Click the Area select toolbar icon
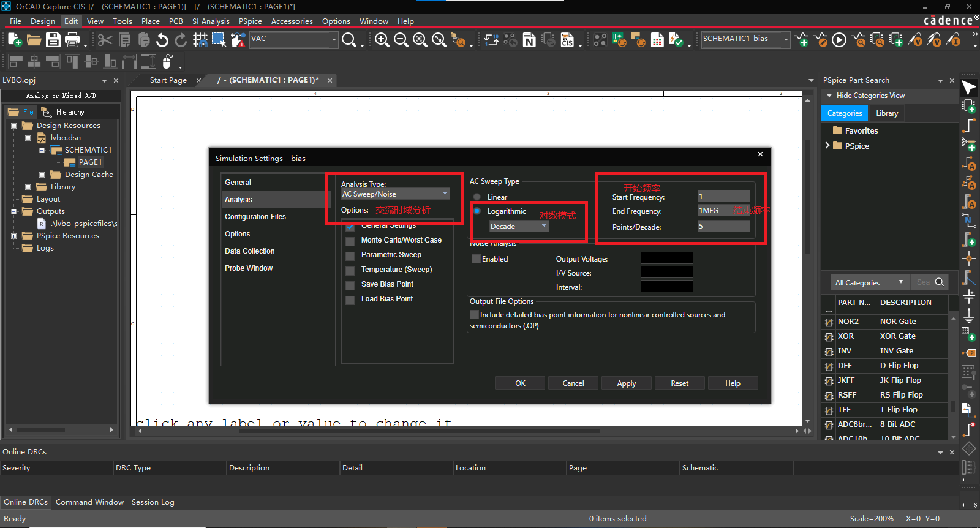Screen dimensions: 980x528 pos(219,40)
